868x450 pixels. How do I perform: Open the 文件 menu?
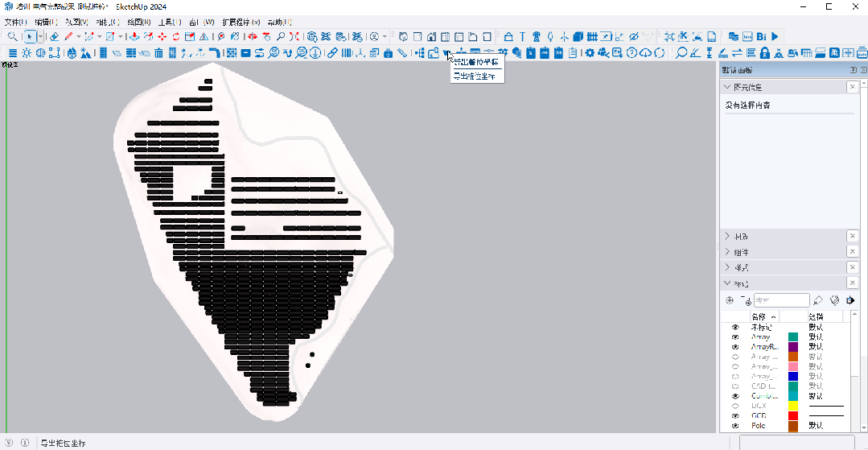tap(14, 22)
